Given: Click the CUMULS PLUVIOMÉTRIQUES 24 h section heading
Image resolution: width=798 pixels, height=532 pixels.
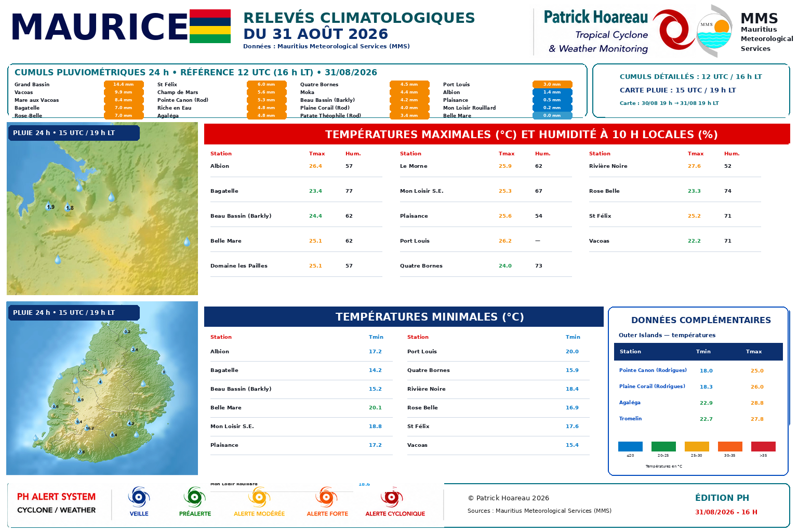Looking at the screenshot, I should (x=196, y=72).
